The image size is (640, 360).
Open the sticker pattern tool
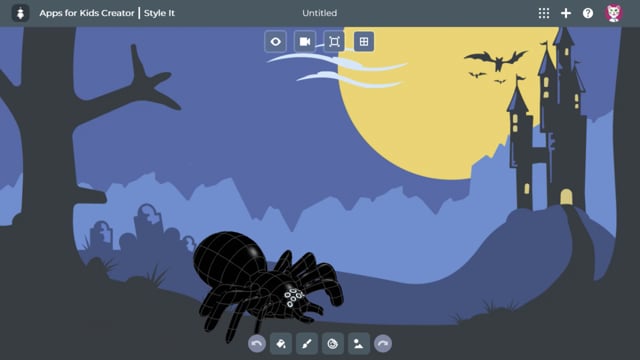point(333,344)
